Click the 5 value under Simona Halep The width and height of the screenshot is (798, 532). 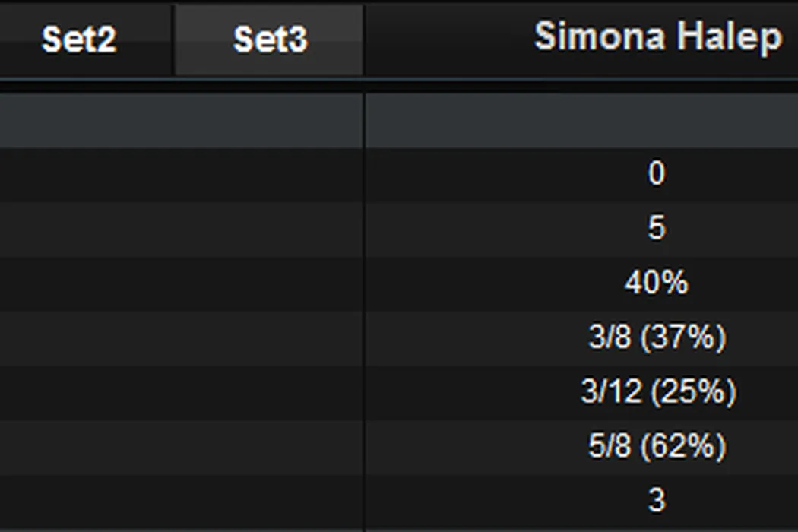656,228
